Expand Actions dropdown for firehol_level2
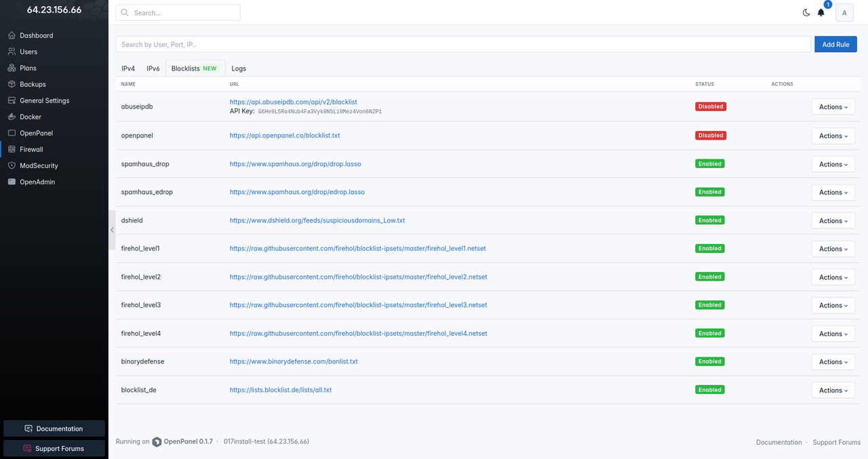This screenshot has height=459, width=868. (x=833, y=277)
